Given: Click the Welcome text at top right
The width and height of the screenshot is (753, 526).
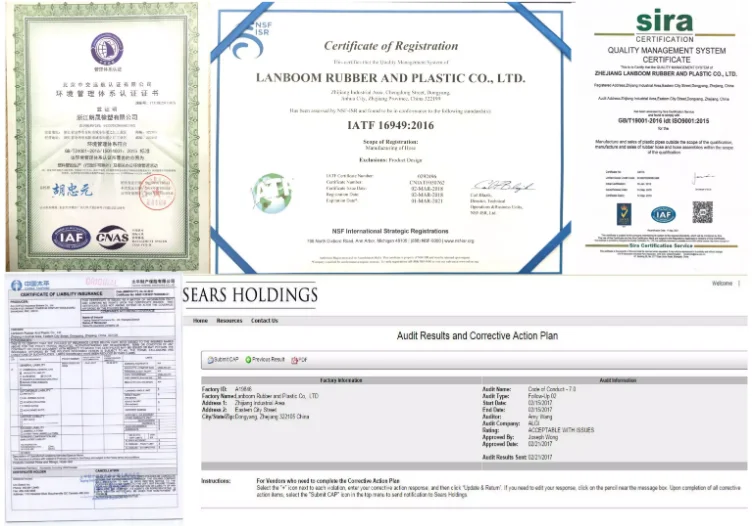Looking at the screenshot, I should click(x=722, y=283).
